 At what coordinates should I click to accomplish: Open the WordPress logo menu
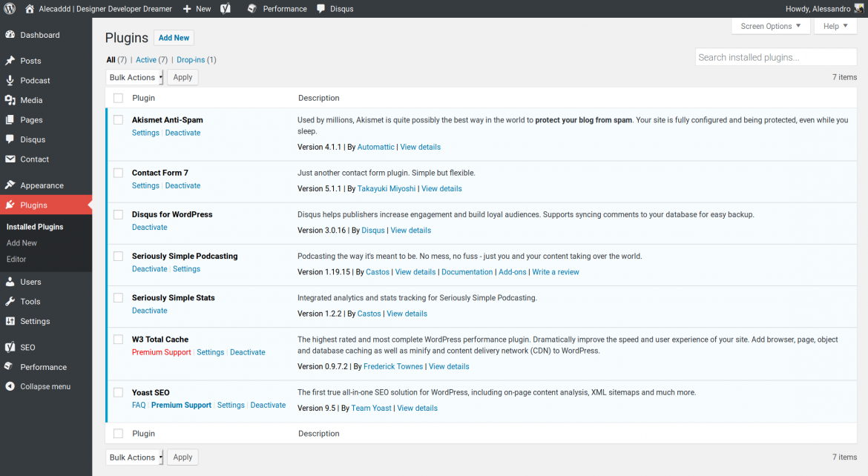pyautogui.click(x=10, y=9)
